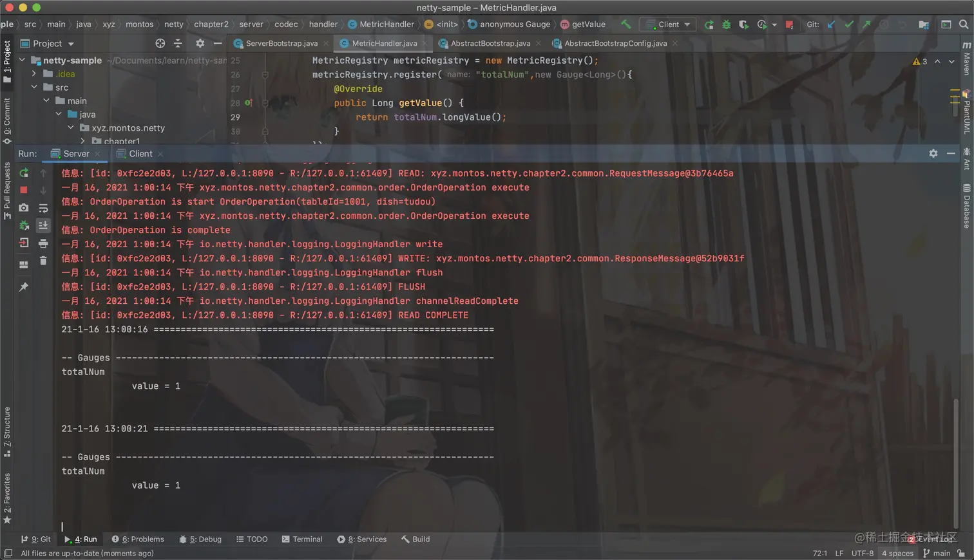The width and height of the screenshot is (974, 560).
Task: Click the warnings indicator showing 3
Action: (x=920, y=61)
